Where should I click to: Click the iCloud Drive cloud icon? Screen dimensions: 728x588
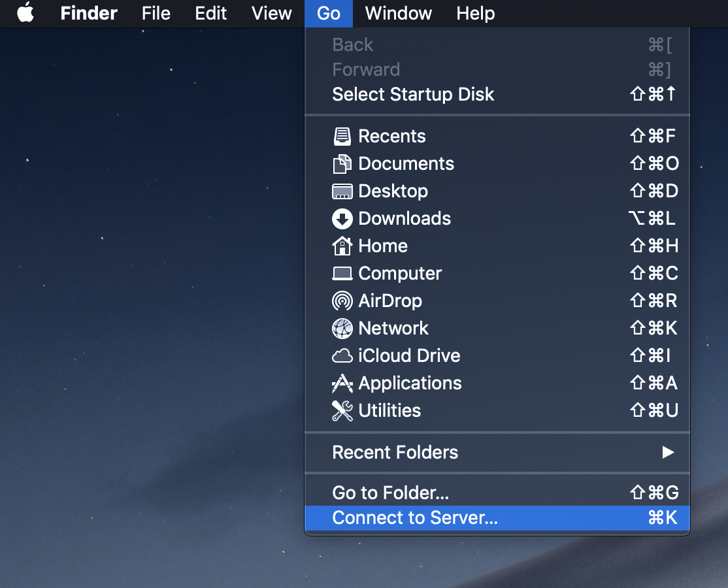click(x=342, y=356)
